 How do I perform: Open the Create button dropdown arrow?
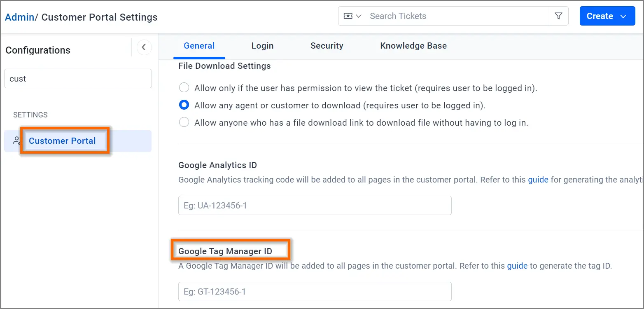(x=623, y=16)
